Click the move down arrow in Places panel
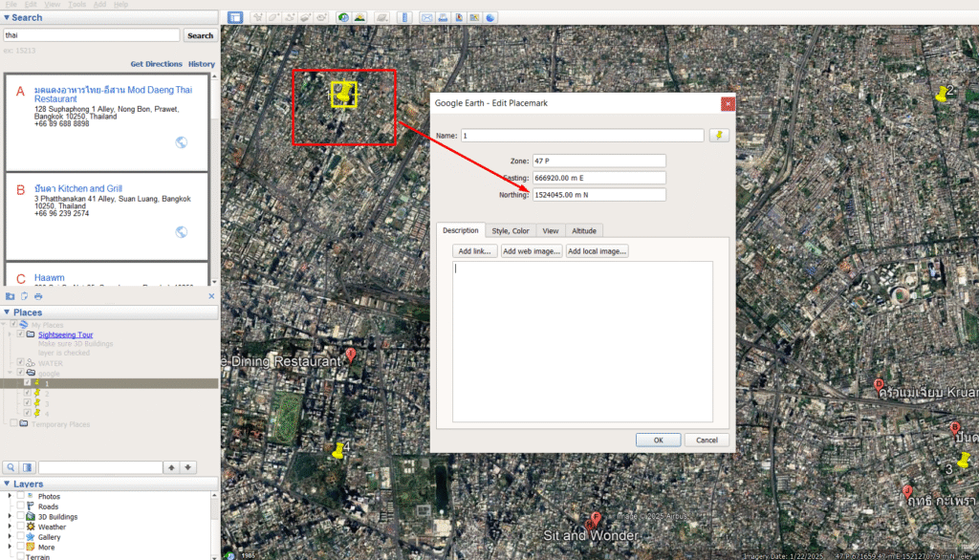 click(188, 467)
